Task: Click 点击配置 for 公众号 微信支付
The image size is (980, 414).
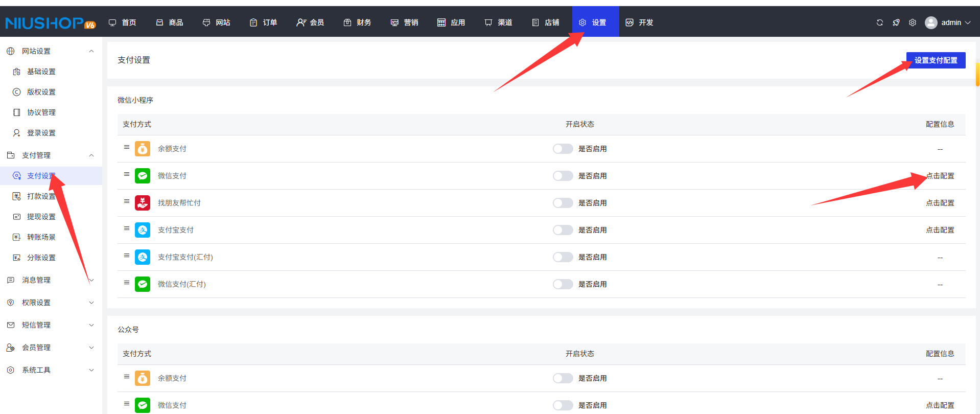Action: [x=940, y=405]
